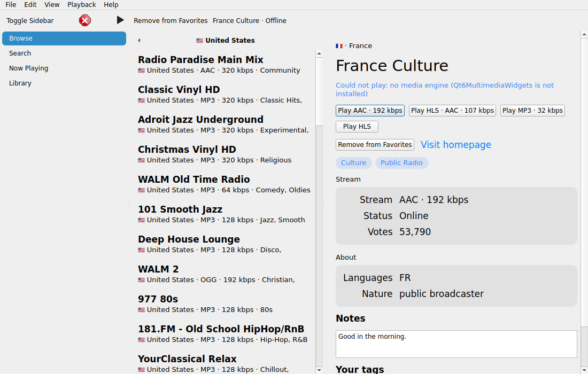Click the France Culture heading
Viewport: 588px width, 374px height.
point(392,66)
